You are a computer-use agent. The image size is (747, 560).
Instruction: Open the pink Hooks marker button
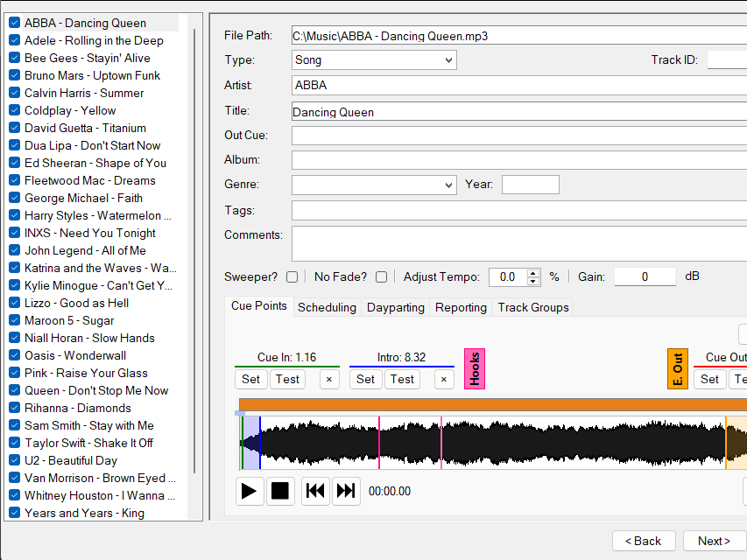(475, 369)
